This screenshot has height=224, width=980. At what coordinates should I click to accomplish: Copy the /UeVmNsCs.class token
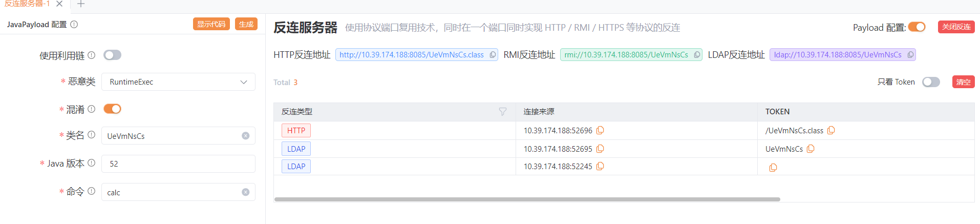coord(831,131)
